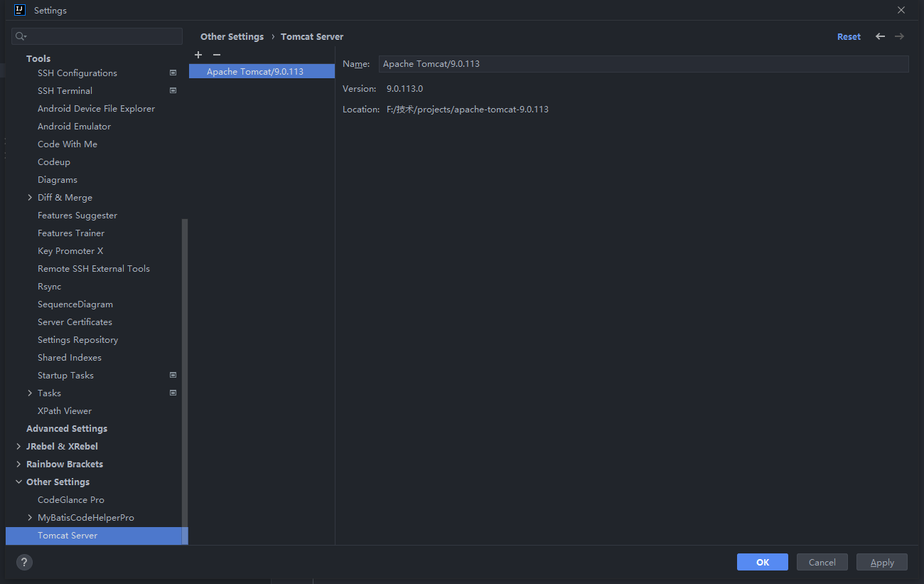924x584 pixels.
Task: Click the Reset link
Action: click(x=849, y=36)
